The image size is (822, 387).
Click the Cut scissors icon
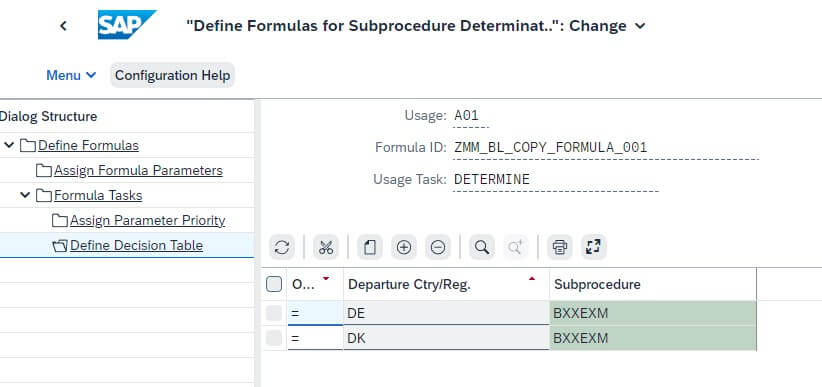326,248
